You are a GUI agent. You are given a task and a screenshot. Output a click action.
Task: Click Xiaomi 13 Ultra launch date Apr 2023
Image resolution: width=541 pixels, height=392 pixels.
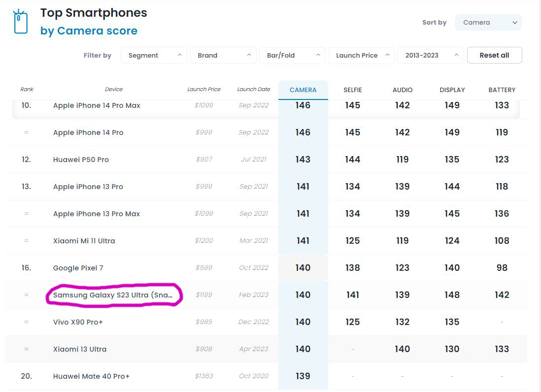pyautogui.click(x=254, y=349)
